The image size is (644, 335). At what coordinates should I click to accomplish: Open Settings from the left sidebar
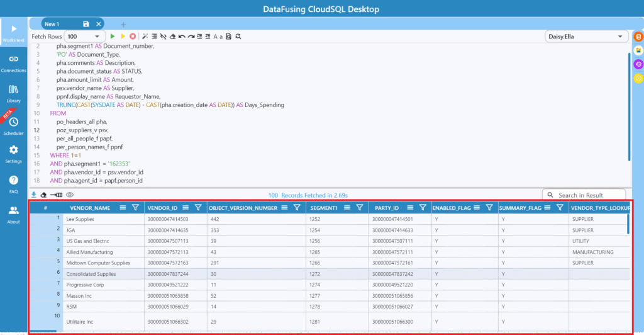coord(14,154)
